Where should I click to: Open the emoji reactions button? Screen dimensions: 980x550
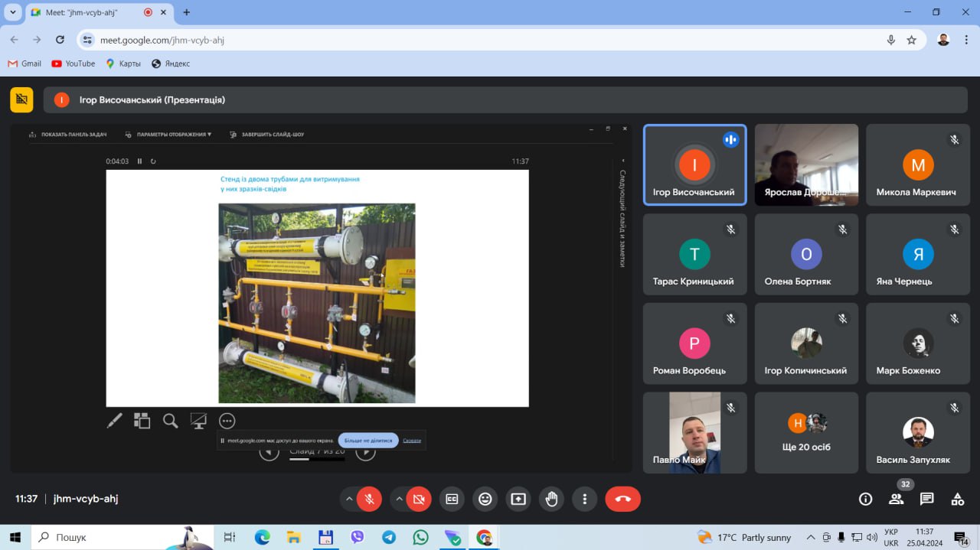click(x=485, y=499)
